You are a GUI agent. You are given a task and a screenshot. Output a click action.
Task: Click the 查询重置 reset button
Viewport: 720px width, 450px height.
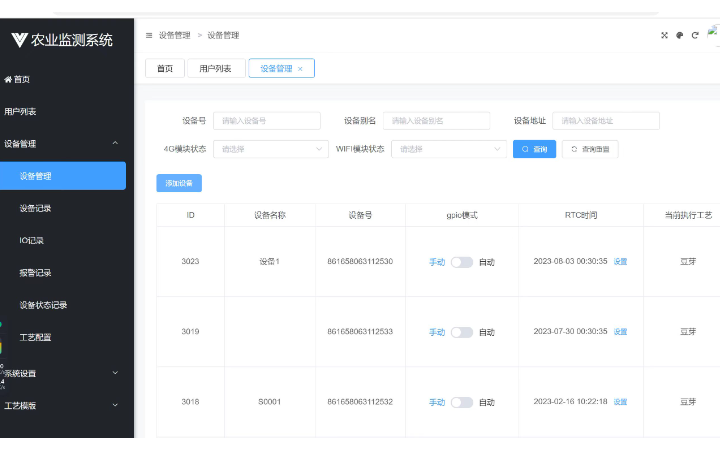click(x=590, y=149)
